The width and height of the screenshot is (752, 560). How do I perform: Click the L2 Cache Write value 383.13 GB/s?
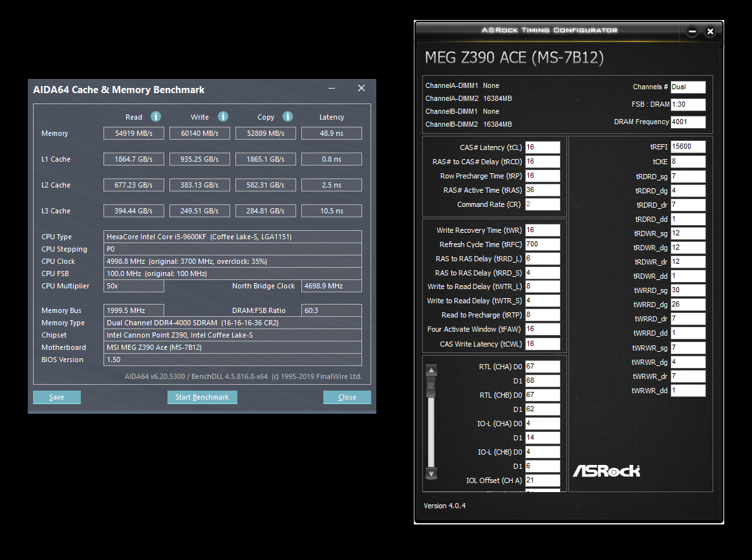200,185
